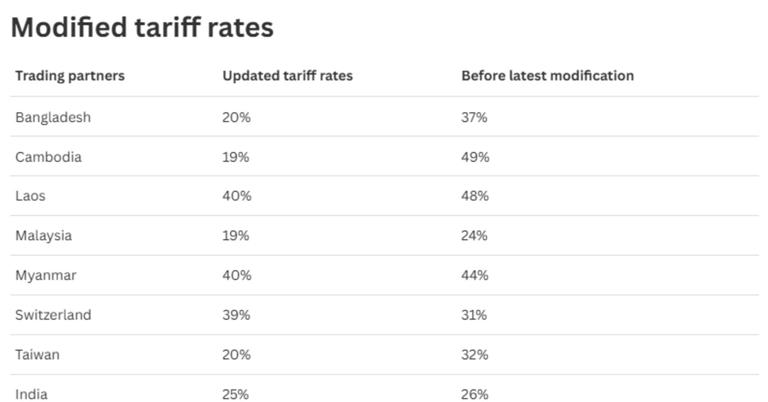Image resolution: width=768 pixels, height=402 pixels.
Task: Click the "Trading partners" column header
Action: click(70, 76)
